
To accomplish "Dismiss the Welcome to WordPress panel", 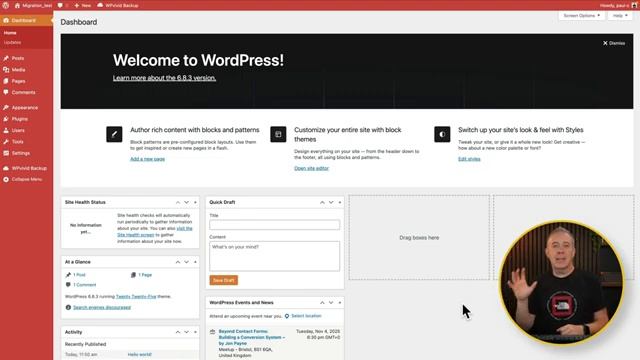I will click(614, 43).
